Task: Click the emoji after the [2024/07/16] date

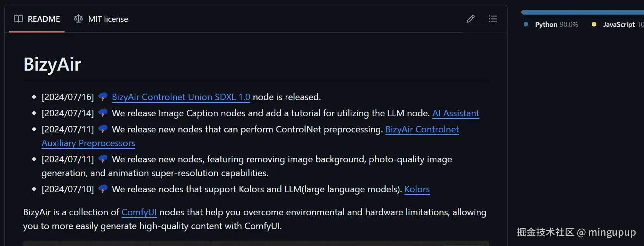Action: click(103, 97)
